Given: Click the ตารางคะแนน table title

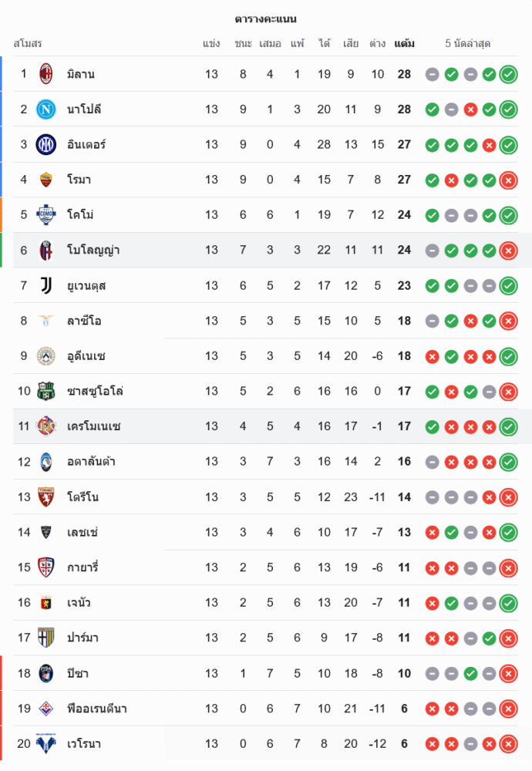Looking at the screenshot, I should 266,19.
